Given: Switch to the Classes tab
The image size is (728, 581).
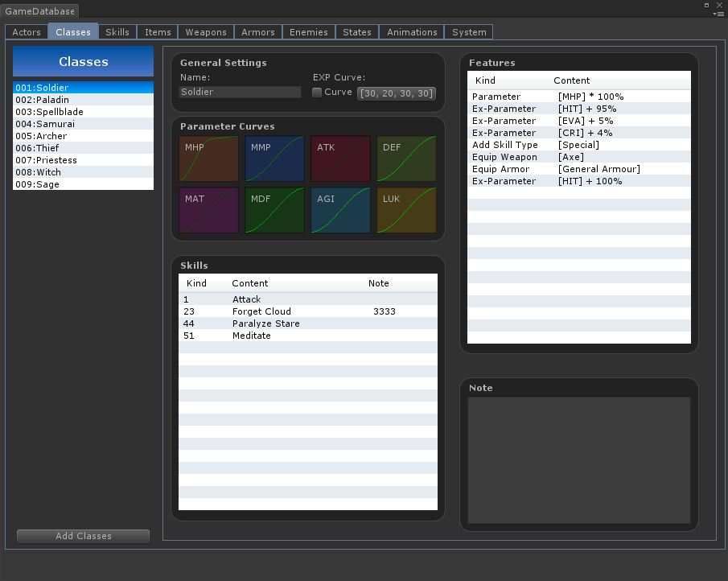Looking at the screenshot, I should click(x=73, y=32).
